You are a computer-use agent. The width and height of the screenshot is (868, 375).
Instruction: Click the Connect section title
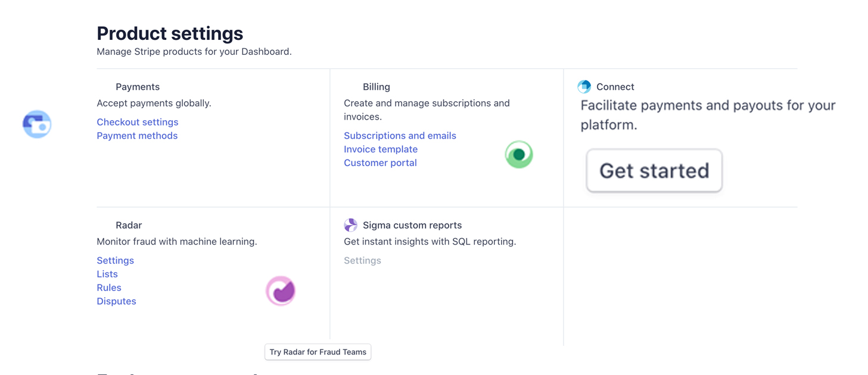(615, 87)
